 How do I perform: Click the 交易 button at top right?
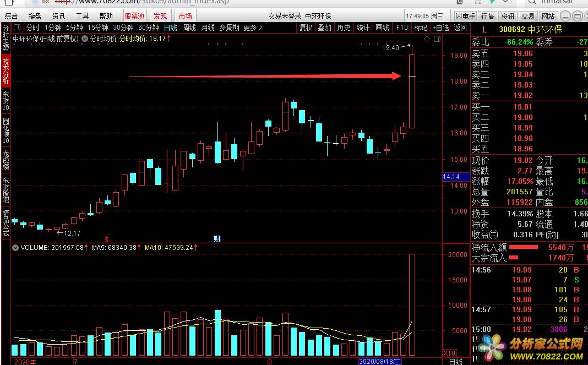point(528,16)
